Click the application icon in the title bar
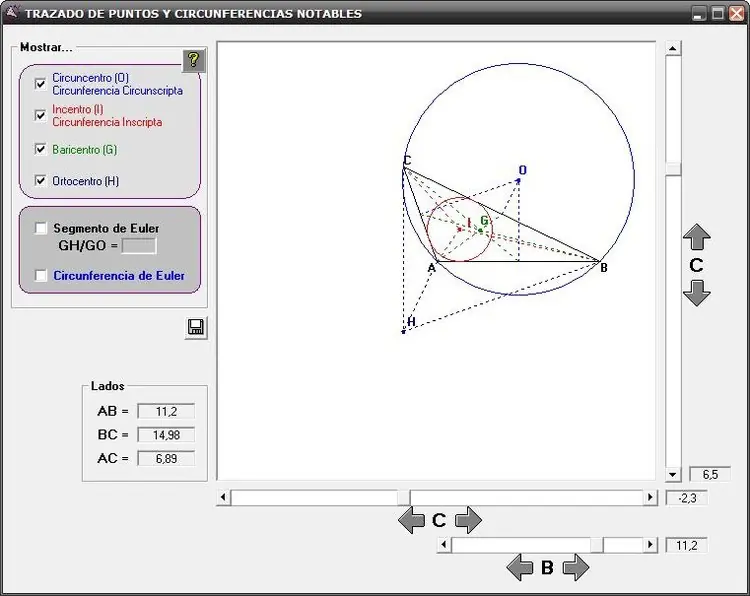This screenshot has height=596, width=750. (11, 12)
